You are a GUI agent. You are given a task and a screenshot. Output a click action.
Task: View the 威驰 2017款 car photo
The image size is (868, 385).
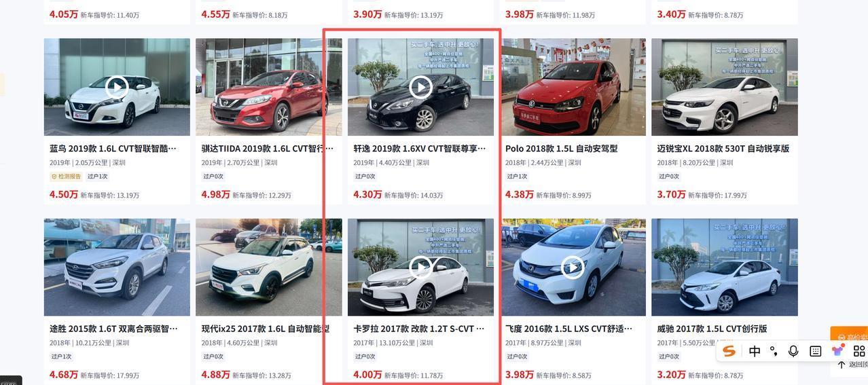[x=725, y=267]
